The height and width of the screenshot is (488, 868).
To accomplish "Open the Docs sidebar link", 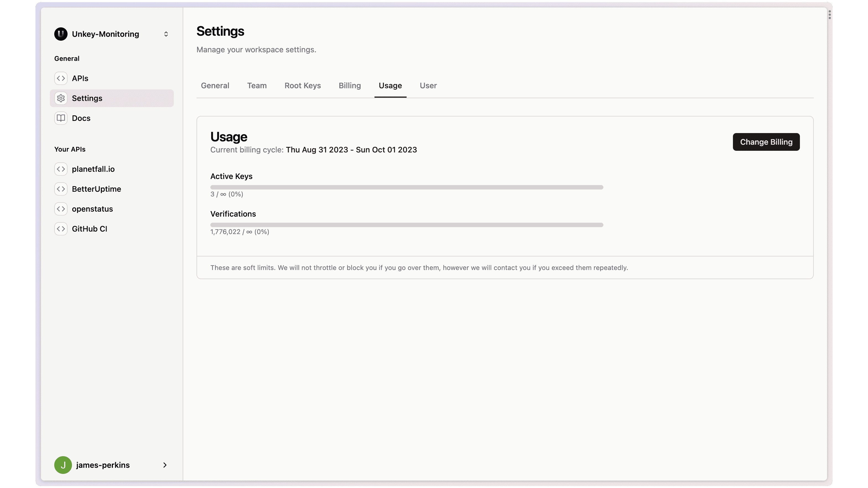I will point(81,118).
